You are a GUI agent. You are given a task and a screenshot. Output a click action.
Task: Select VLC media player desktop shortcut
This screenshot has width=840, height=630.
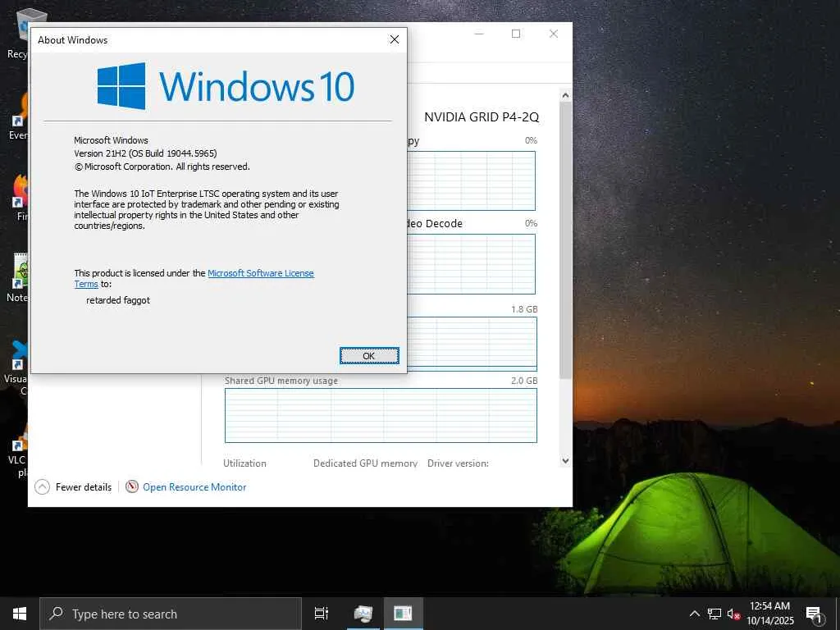[18, 451]
